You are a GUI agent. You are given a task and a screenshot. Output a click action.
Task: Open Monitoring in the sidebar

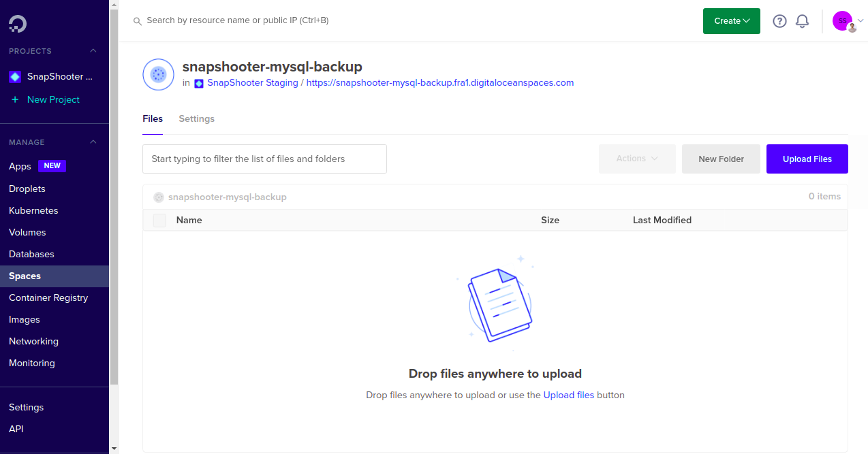click(x=32, y=363)
